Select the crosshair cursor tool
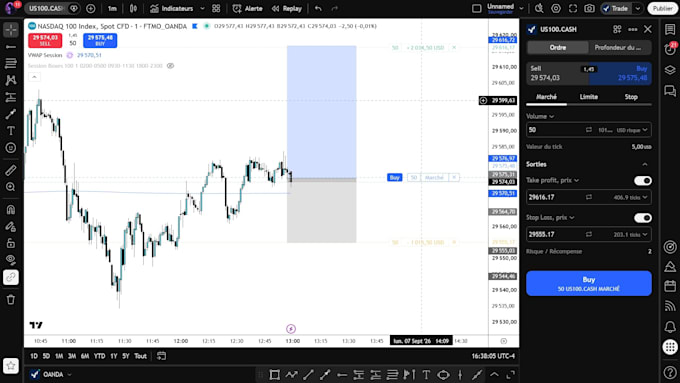The width and height of the screenshot is (680, 383). (x=11, y=29)
